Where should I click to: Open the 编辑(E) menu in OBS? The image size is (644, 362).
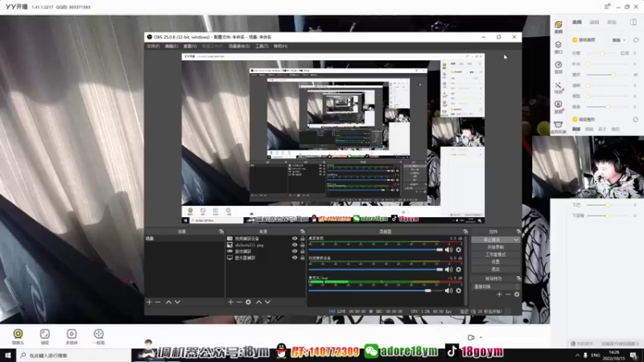171,46
